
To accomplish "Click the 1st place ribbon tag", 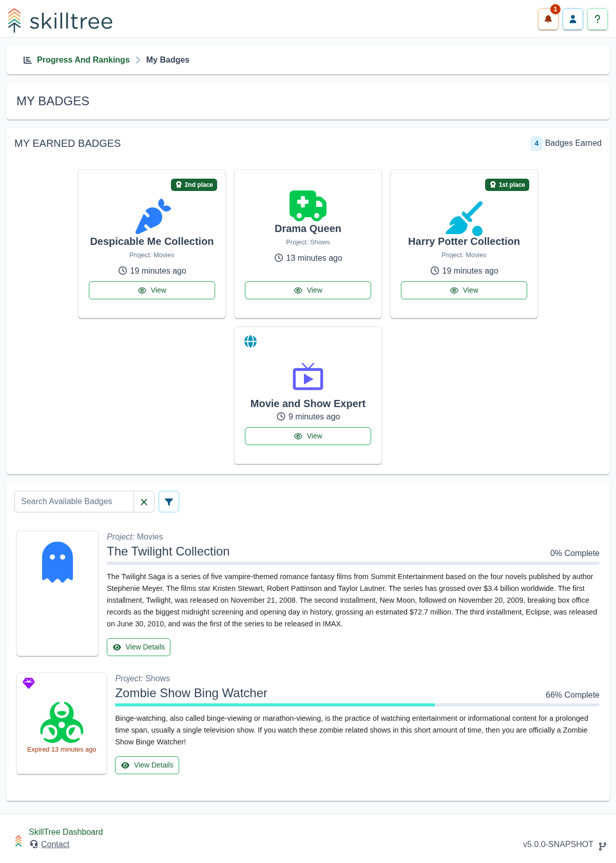I will [x=507, y=185].
